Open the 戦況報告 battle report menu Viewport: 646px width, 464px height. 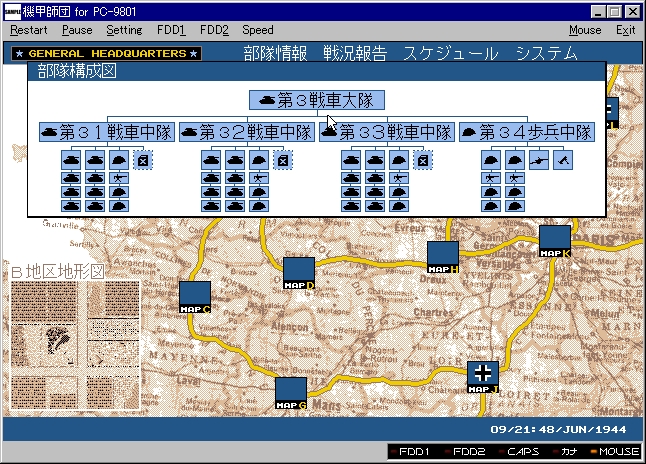355,53
